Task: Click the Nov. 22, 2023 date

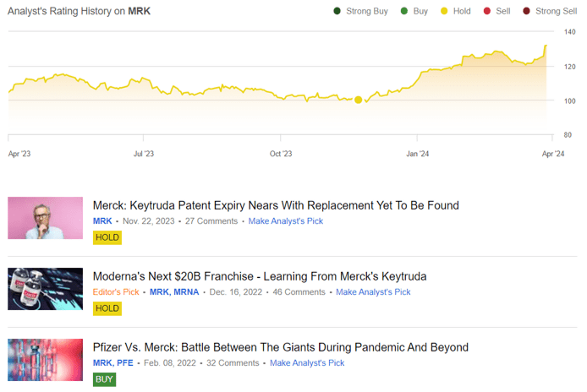Action: coord(149,221)
